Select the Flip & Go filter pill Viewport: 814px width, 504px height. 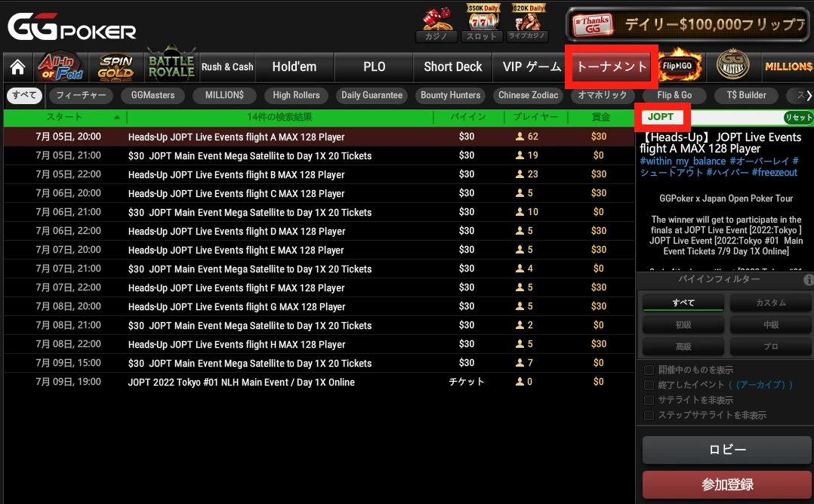pos(674,95)
